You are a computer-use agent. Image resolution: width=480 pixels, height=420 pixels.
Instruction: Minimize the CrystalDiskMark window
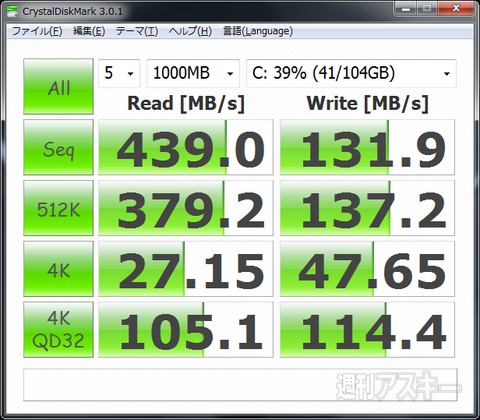pyautogui.click(x=405, y=9)
